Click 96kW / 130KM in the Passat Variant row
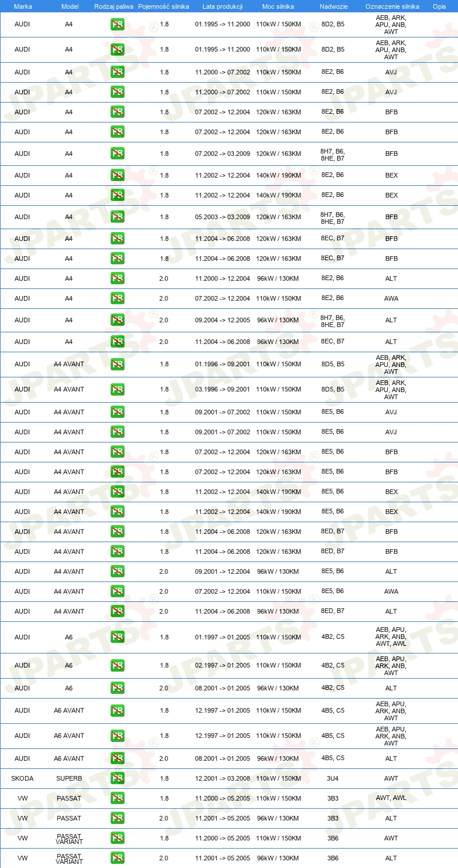 click(x=278, y=858)
